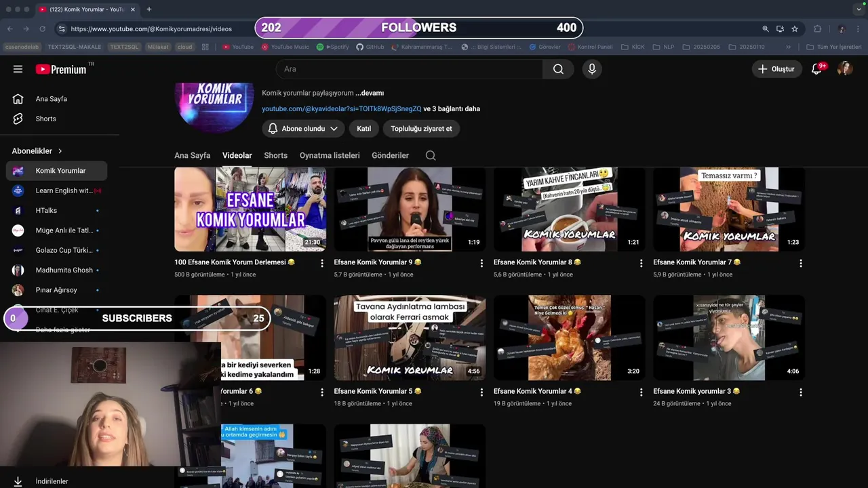The image size is (868, 488).
Task: Open the KICK bookmark folder
Action: click(x=633, y=47)
